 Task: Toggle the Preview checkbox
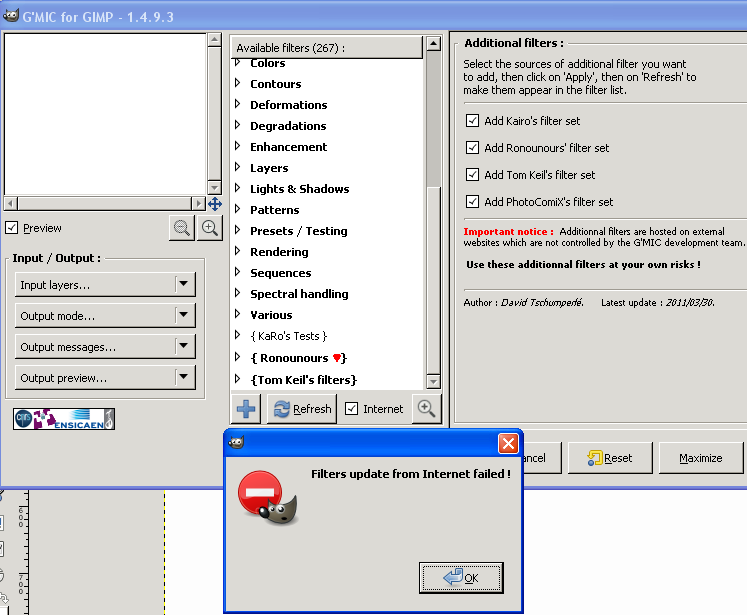tap(12, 228)
